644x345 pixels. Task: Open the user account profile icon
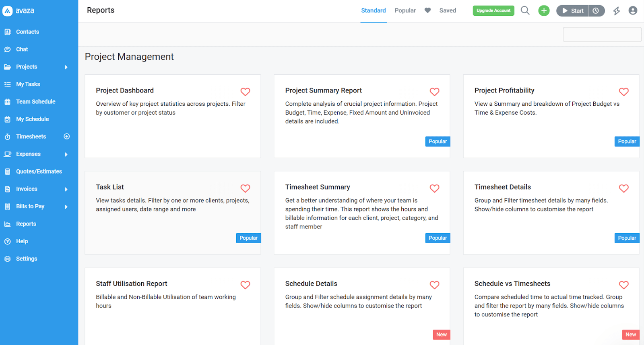click(633, 11)
